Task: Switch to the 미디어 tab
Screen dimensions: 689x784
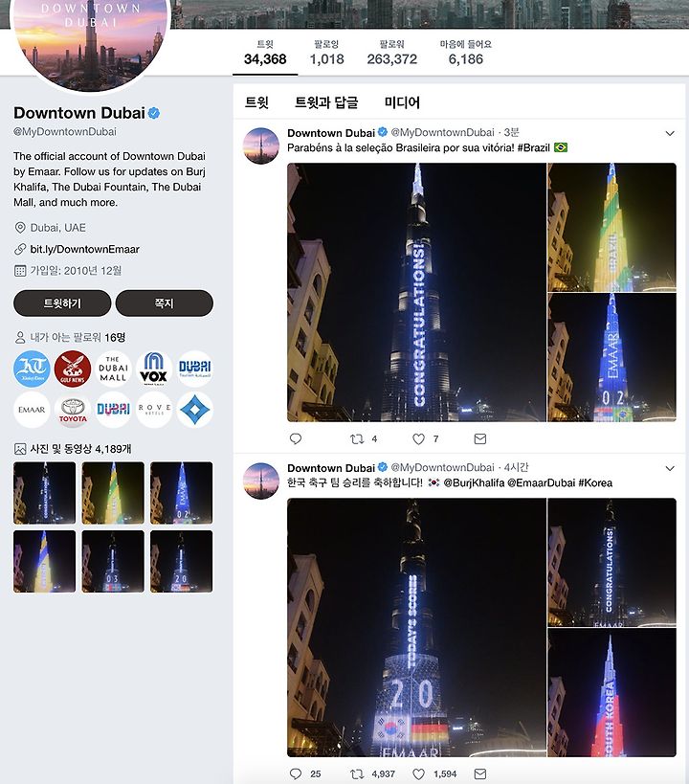Action: (402, 102)
